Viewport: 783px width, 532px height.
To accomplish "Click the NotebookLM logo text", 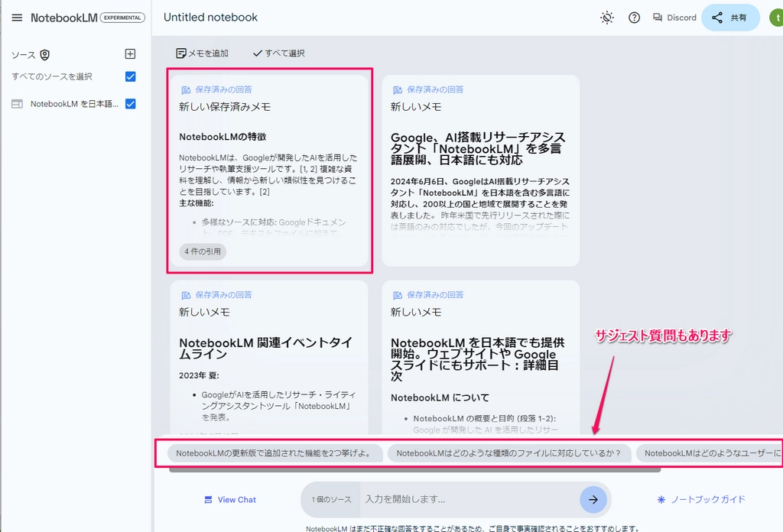I will point(64,18).
